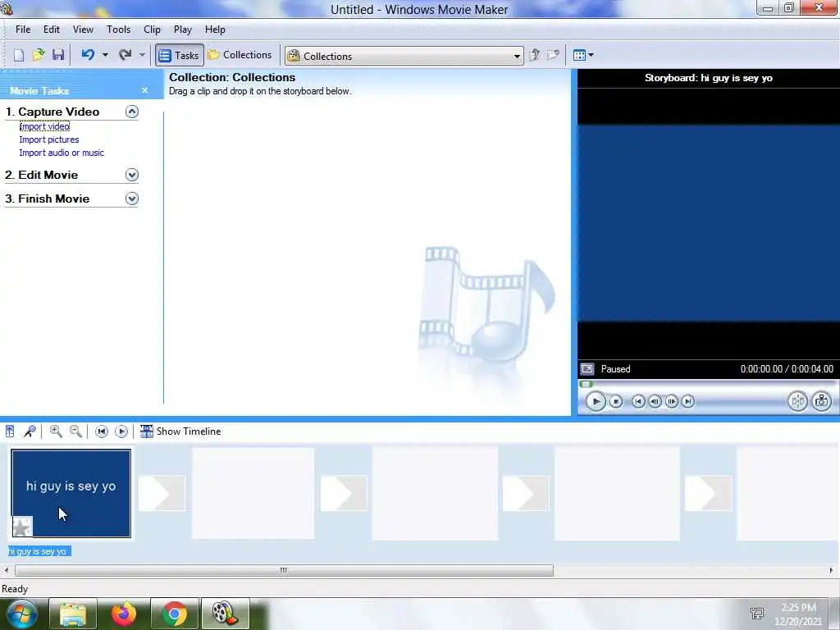This screenshot has height=630, width=840.
Task: Open the View menu
Action: pyautogui.click(x=83, y=30)
